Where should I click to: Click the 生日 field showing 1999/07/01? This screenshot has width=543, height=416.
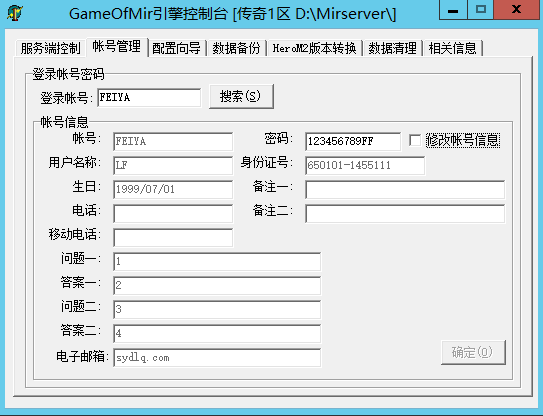[x=173, y=189]
